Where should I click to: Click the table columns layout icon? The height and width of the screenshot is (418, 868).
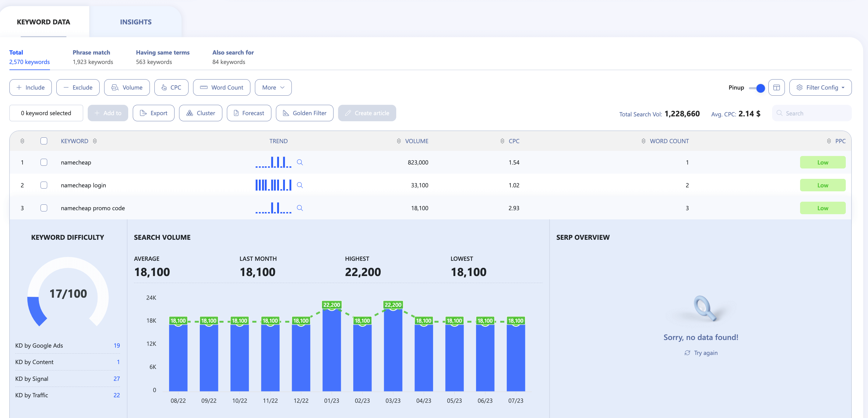[776, 87]
